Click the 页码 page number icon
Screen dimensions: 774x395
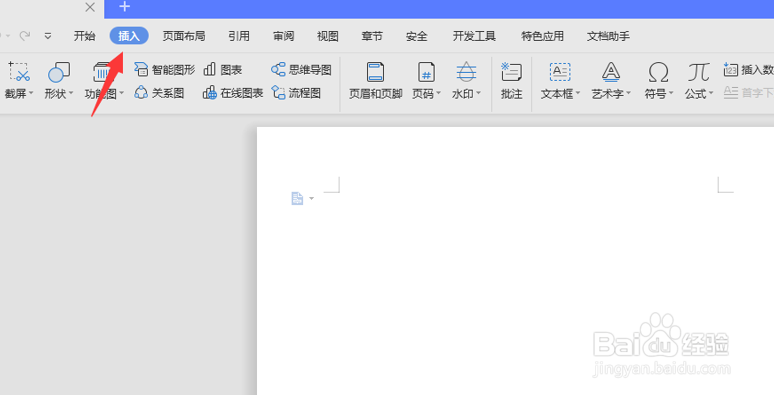(426, 72)
